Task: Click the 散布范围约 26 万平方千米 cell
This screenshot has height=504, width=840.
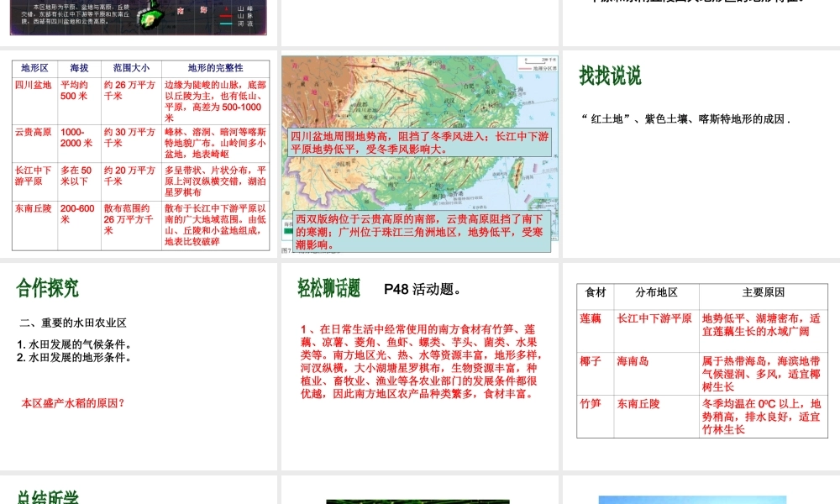Action: click(x=131, y=225)
